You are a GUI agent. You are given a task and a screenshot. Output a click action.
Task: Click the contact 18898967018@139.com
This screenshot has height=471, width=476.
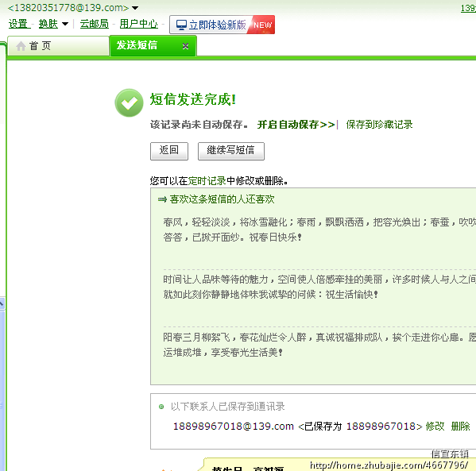[x=233, y=427]
